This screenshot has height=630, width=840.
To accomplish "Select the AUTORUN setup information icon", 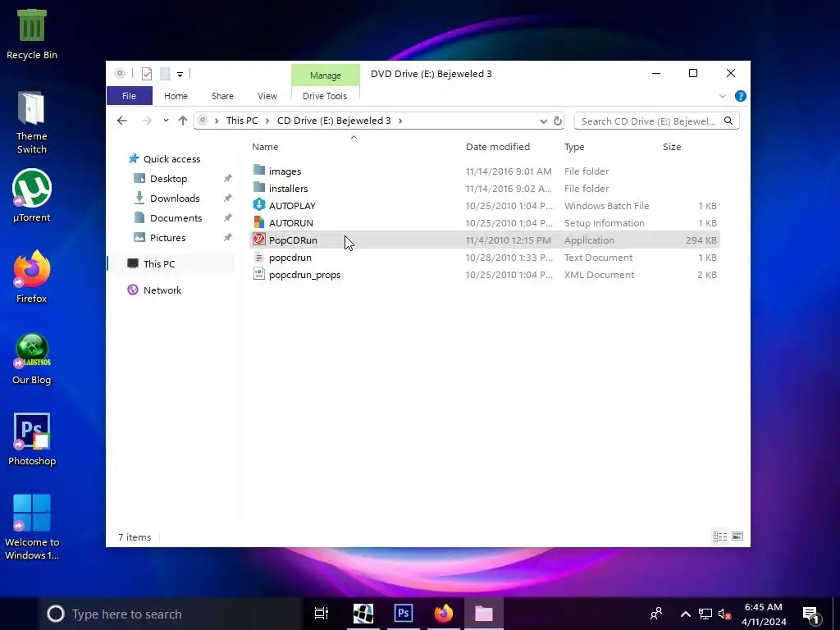I will click(x=259, y=222).
